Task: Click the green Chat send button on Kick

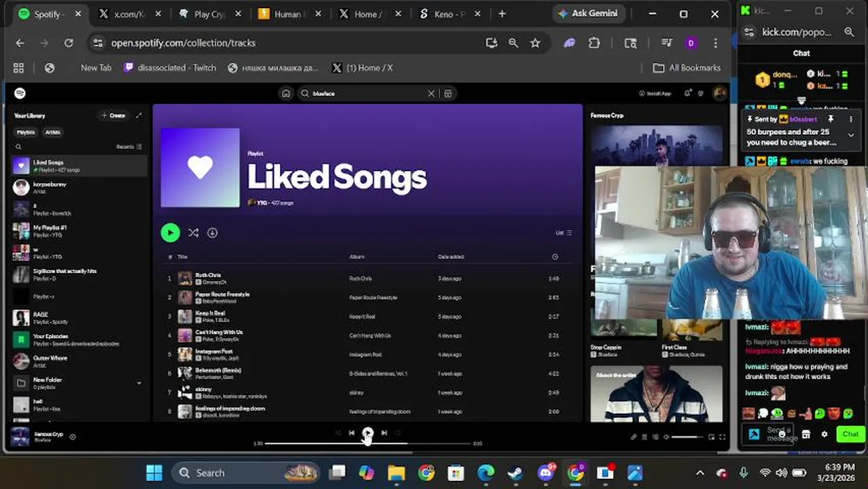Action: [850, 434]
